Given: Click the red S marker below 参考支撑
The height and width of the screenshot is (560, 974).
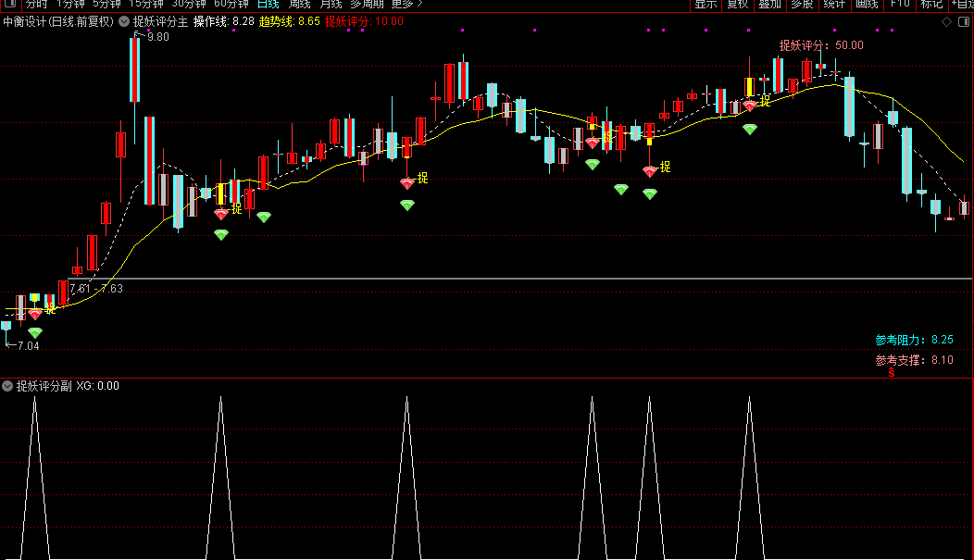Looking at the screenshot, I should (892, 372).
